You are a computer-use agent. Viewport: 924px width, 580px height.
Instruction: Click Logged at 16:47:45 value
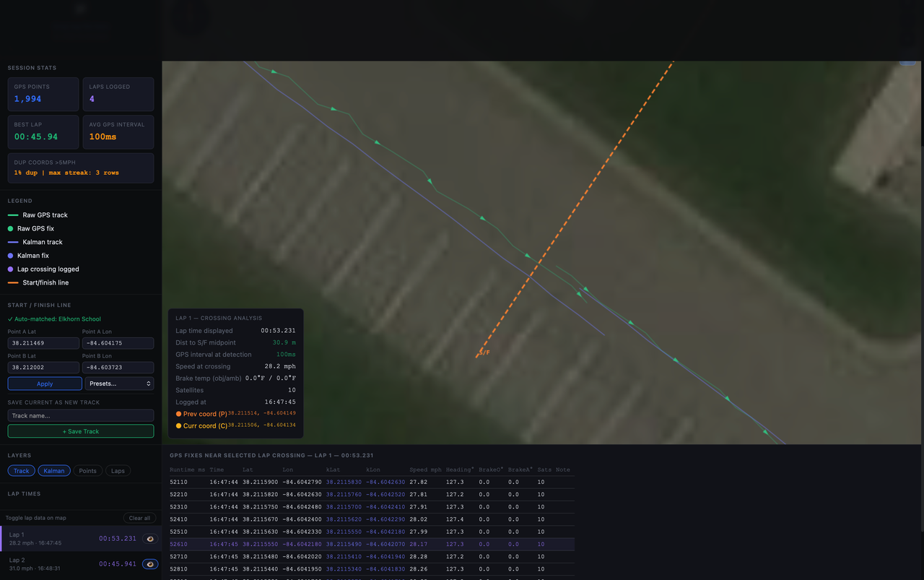click(280, 402)
